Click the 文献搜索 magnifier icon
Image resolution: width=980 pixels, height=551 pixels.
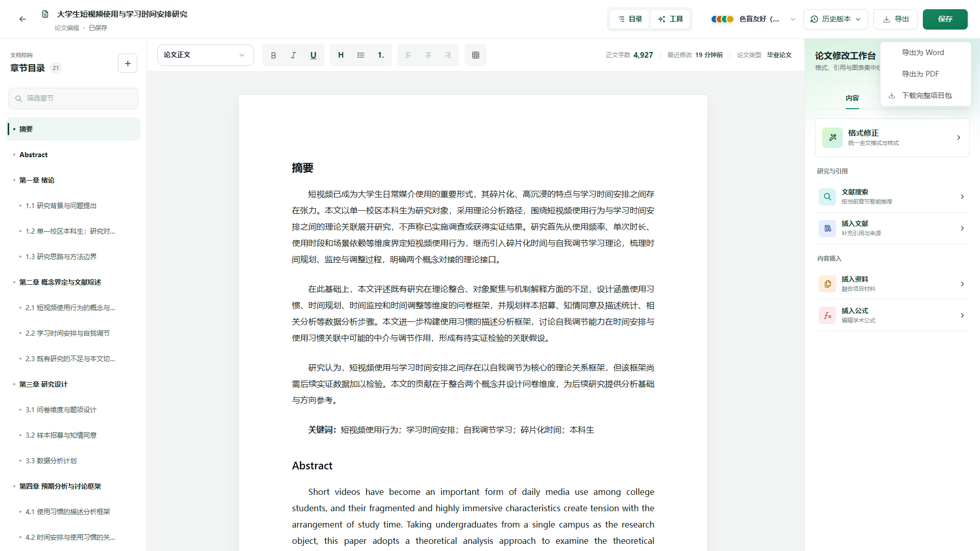tap(827, 197)
